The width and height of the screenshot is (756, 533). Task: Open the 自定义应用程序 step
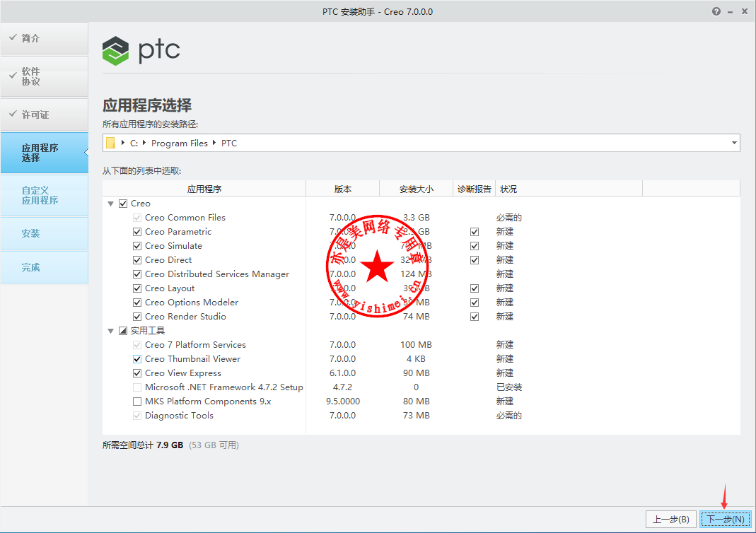click(45, 195)
